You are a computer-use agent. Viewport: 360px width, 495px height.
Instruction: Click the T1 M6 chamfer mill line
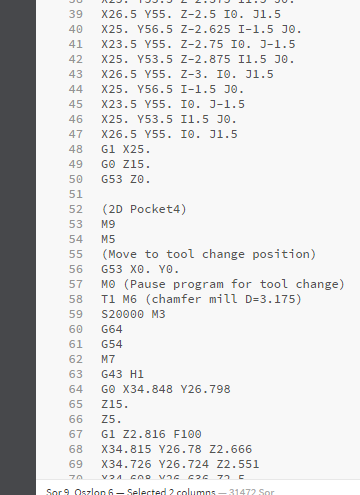(x=202, y=299)
